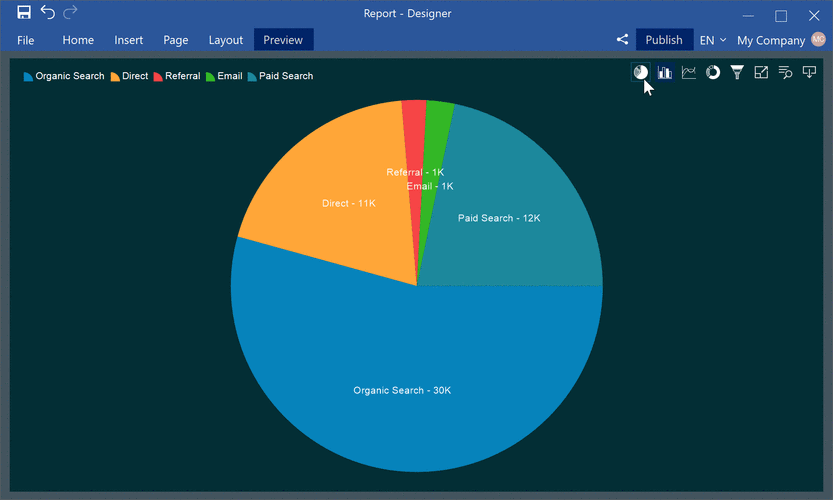
Task: Toggle Organic Search series in legend
Action: pos(64,76)
